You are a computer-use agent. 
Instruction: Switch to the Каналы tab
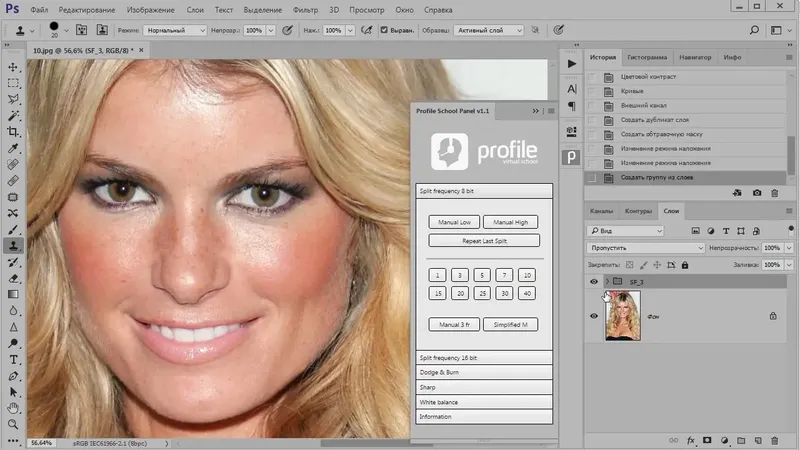click(602, 211)
